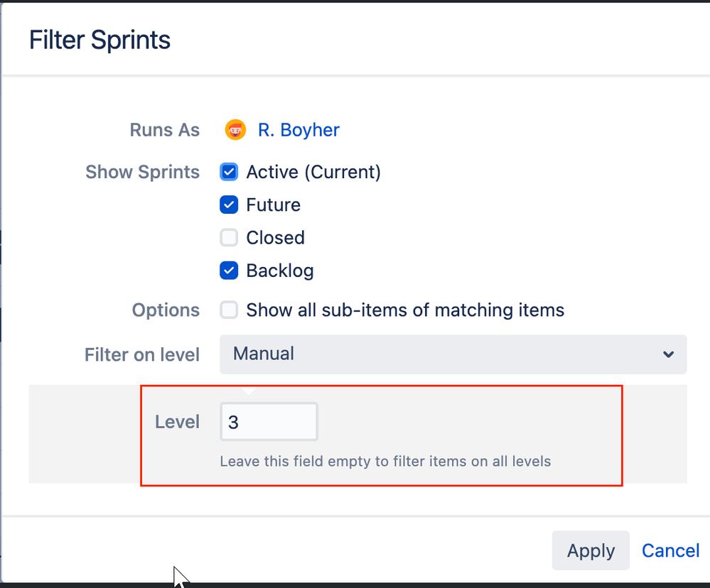Expand level options via the Manual selector

(453, 354)
